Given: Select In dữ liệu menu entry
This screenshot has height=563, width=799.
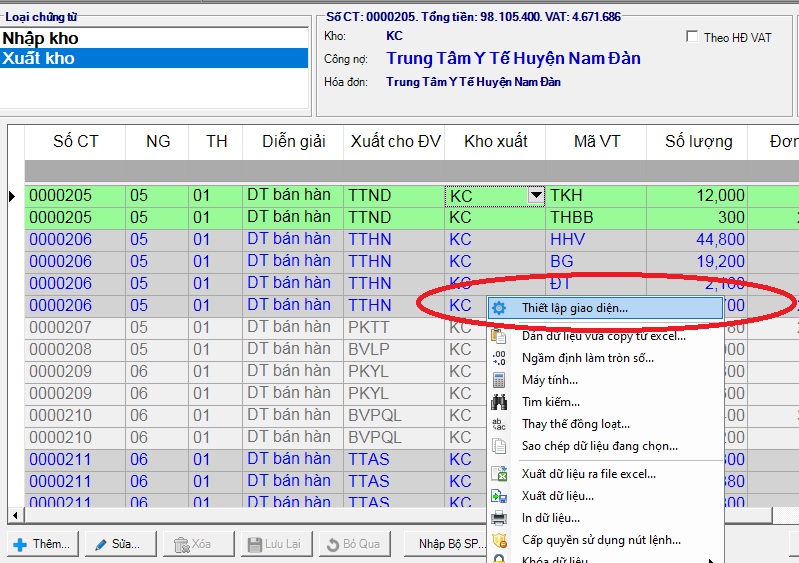Looking at the screenshot, I should tap(605, 518).
